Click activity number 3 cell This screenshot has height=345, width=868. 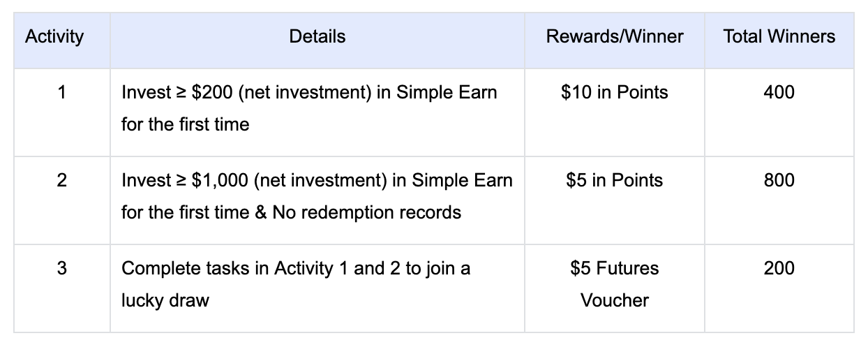(62, 268)
